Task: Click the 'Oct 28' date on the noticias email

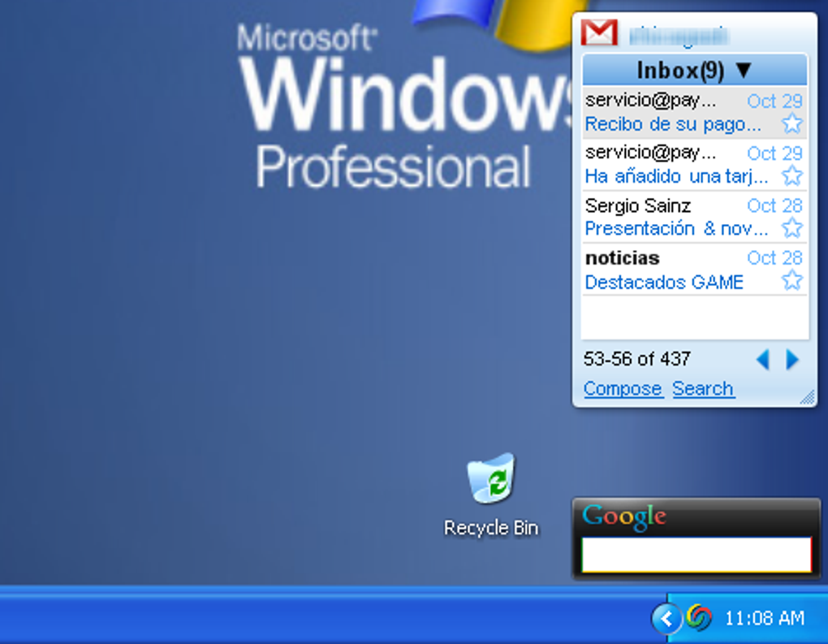Action: [x=774, y=257]
